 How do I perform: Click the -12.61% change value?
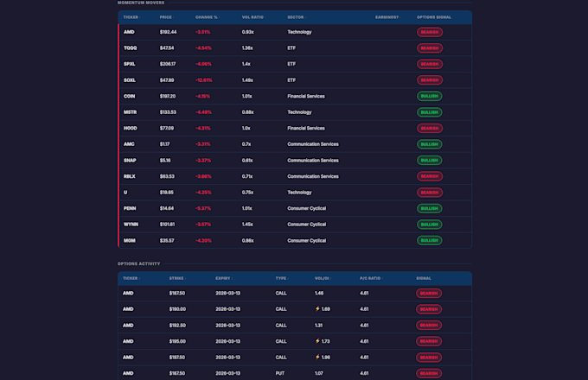(203, 80)
